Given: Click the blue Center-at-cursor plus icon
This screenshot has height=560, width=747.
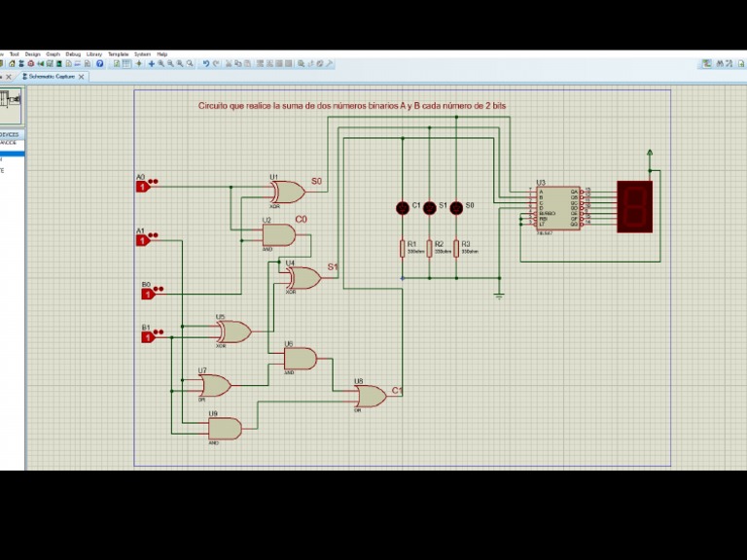Looking at the screenshot, I should (x=151, y=64).
